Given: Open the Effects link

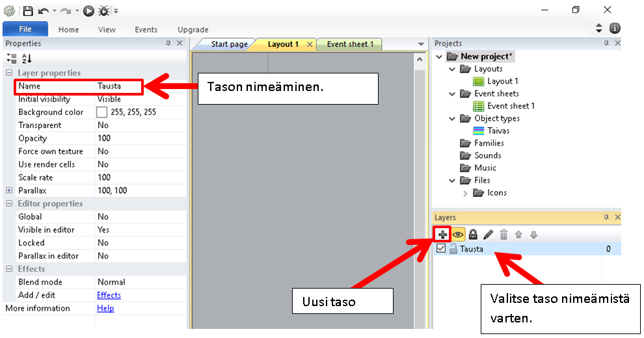Looking at the screenshot, I should click(x=109, y=295).
